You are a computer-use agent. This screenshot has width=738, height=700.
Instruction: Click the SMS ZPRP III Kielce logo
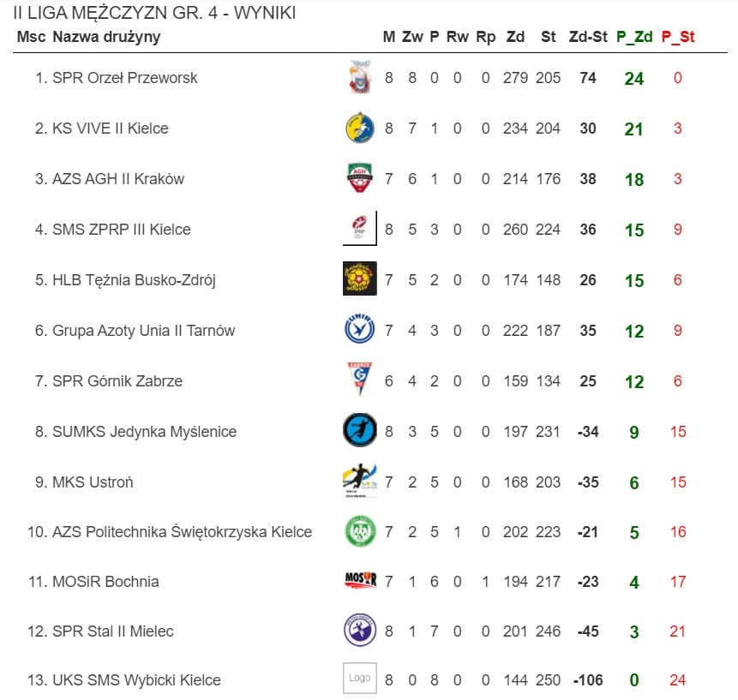(x=360, y=229)
